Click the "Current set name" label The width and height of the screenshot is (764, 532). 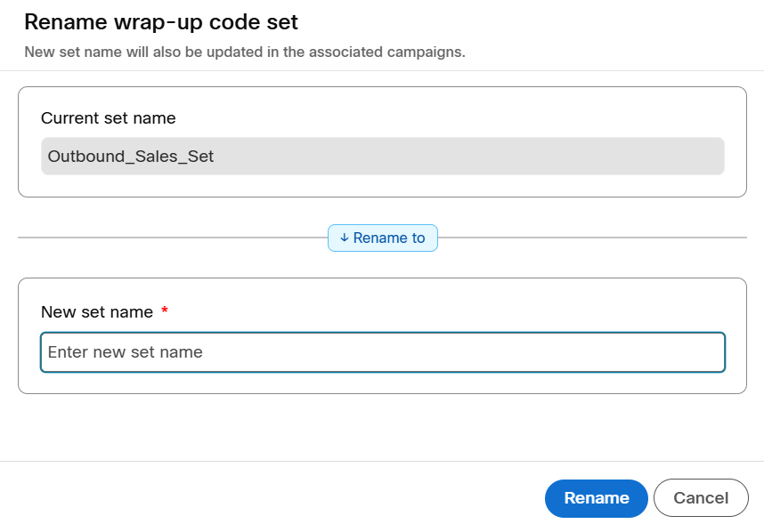pyautogui.click(x=109, y=118)
